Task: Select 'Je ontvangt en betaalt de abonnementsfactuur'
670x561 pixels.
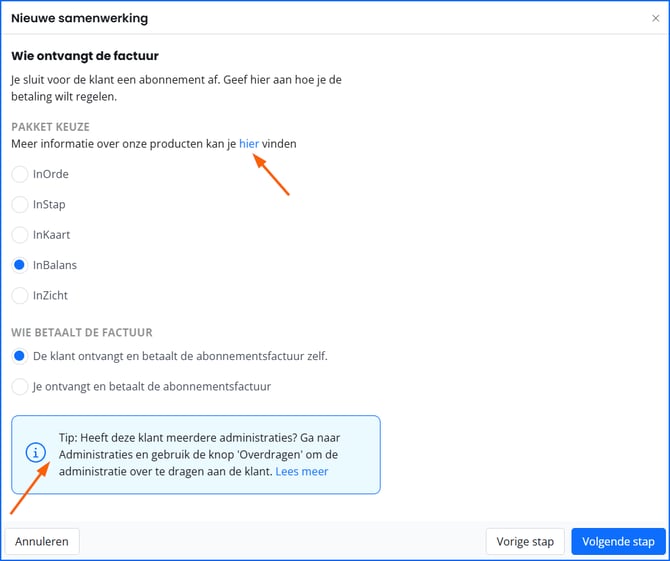Action: pos(20,387)
